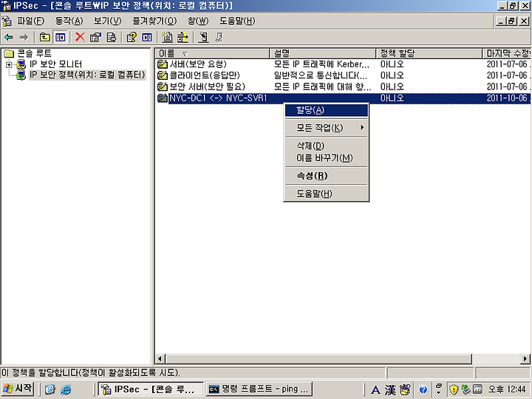Click the language bar help icon

click(x=423, y=389)
